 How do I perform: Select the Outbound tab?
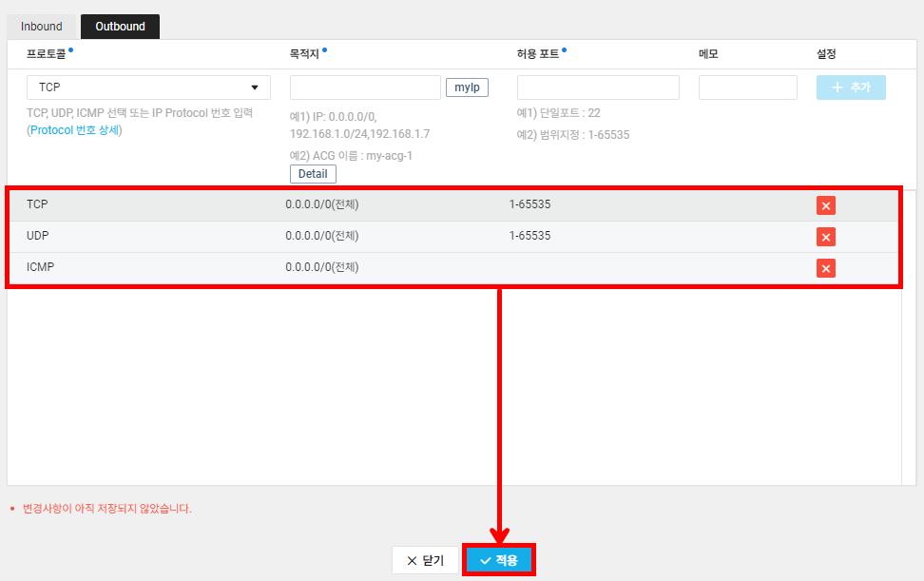[x=120, y=27]
